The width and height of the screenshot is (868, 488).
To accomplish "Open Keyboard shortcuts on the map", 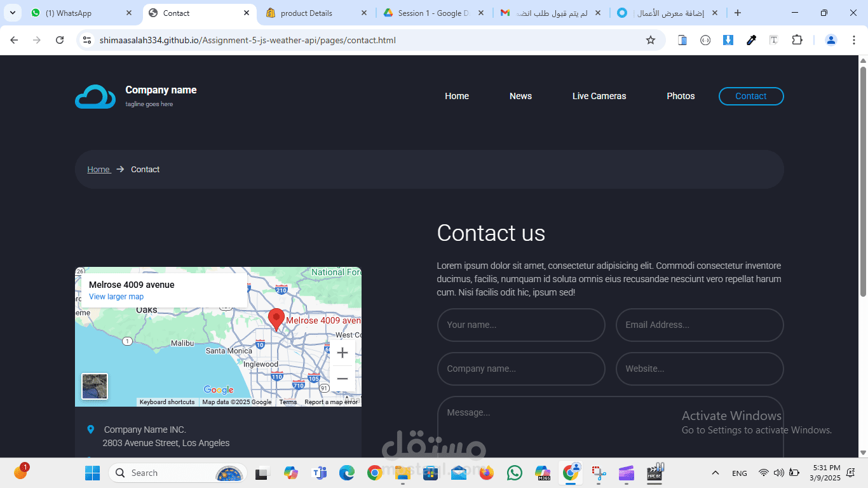I will 167,402.
